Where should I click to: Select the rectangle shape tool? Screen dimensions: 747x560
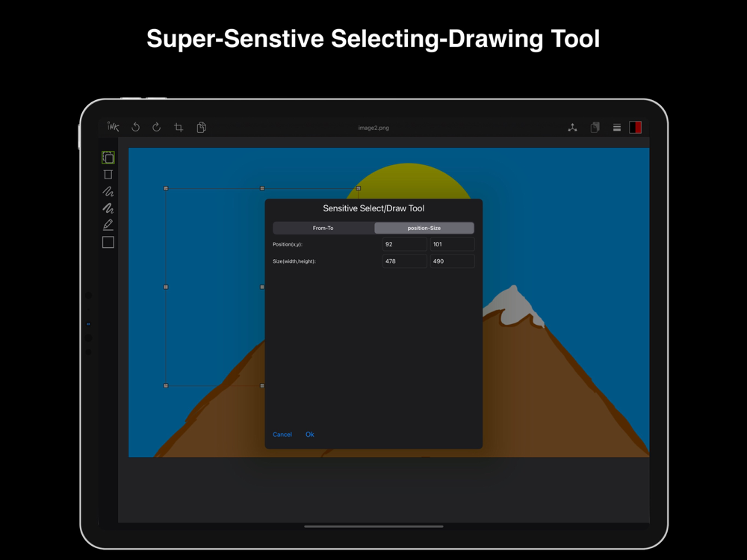coord(108,243)
